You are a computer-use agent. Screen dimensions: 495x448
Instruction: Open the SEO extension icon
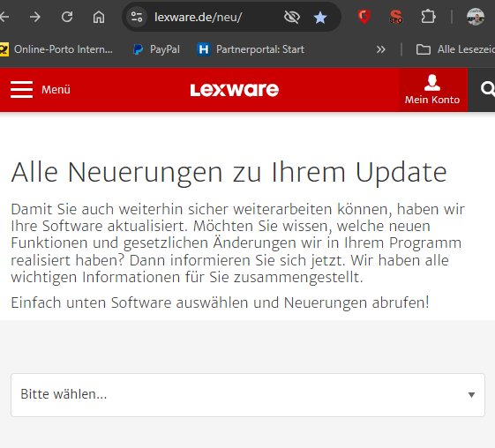[396, 17]
